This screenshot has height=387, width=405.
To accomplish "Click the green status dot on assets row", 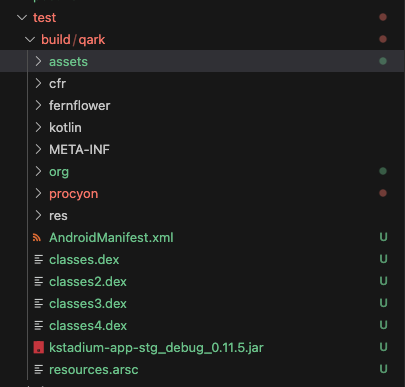I will (x=383, y=61).
